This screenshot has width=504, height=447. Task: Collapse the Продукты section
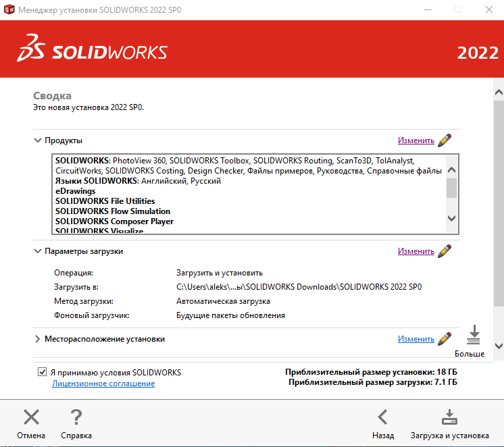38,140
